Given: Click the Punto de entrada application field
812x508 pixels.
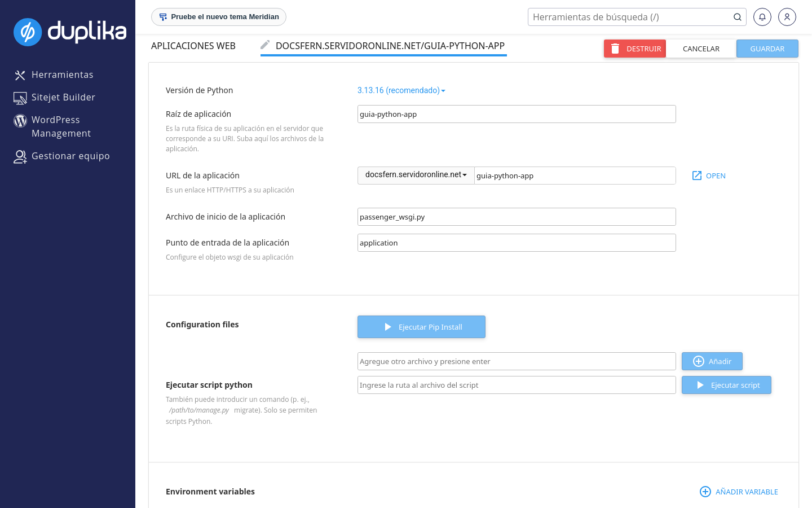Looking at the screenshot, I should (517, 243).
